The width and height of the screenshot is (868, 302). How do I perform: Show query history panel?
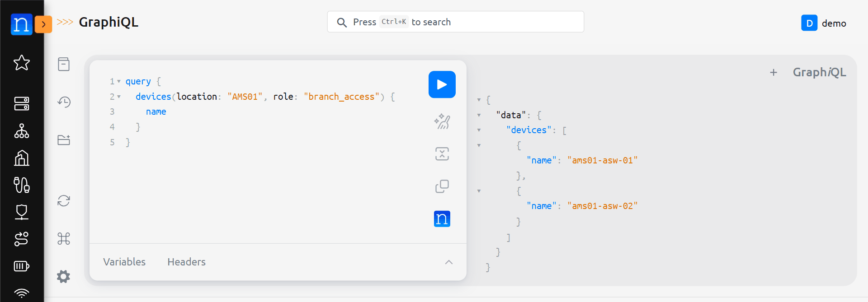click(64, 102)
